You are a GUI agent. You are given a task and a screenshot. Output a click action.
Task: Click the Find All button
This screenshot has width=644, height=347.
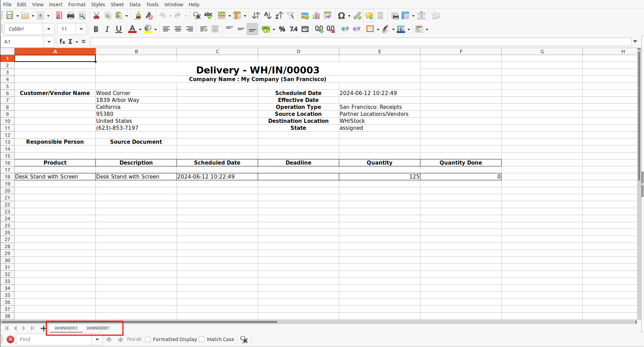pos(134,339)
